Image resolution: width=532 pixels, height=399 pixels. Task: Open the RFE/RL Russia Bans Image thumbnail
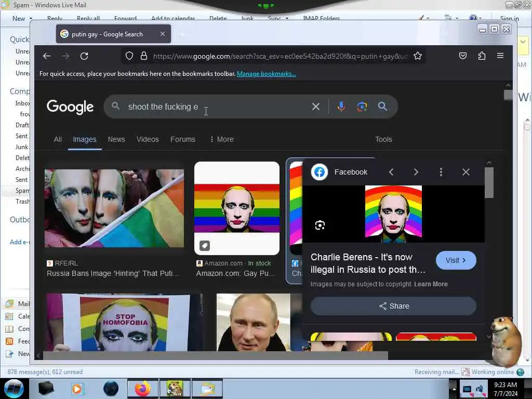pyautogui.click(x=114, y=208)
